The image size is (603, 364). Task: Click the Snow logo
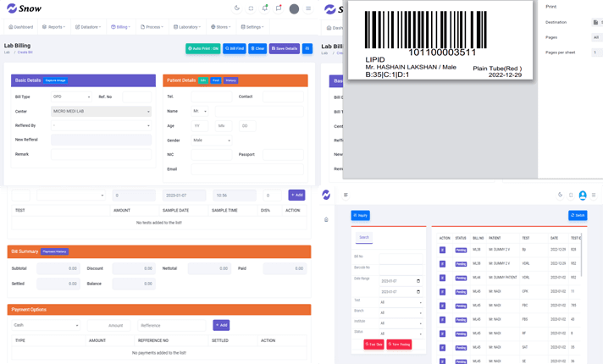(24, 8)
